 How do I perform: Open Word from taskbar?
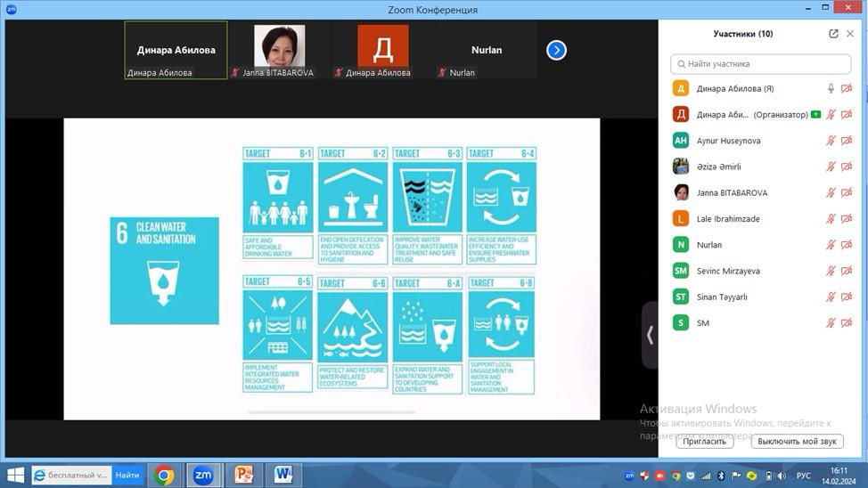283,475
